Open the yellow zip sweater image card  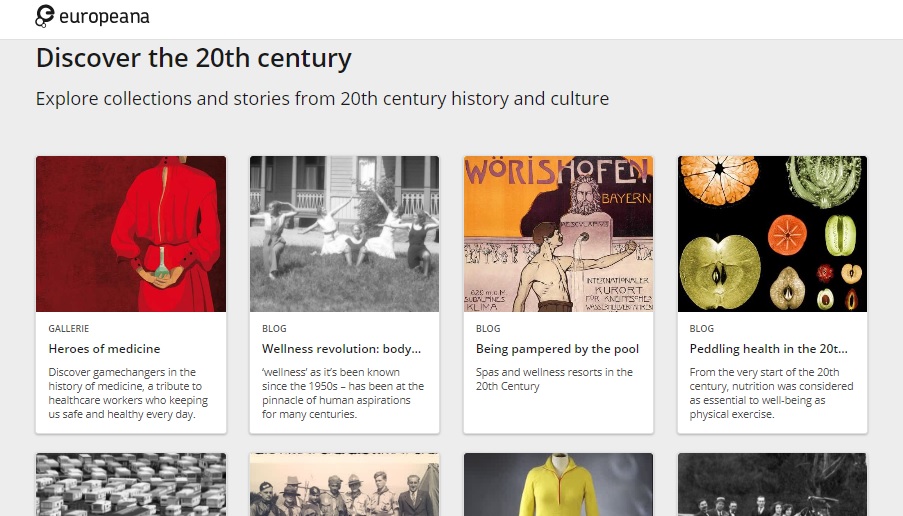558,484
